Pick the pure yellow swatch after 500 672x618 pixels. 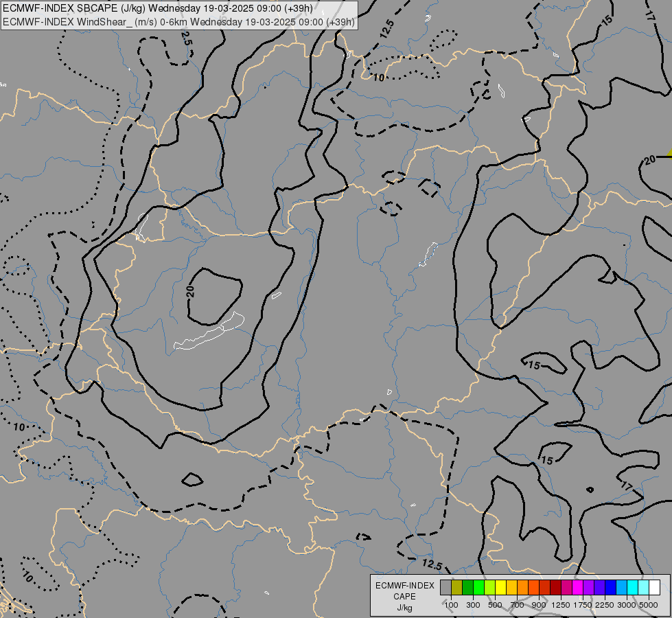click(x=500, y=588)
